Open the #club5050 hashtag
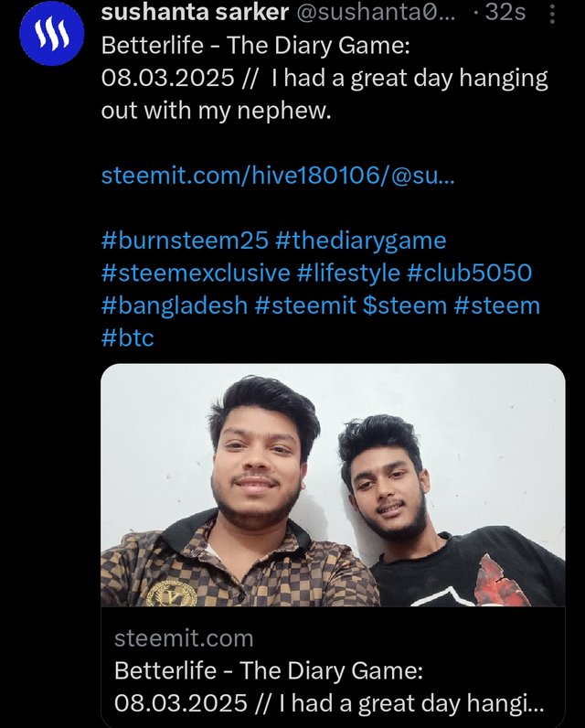 [x=470, y=273]
